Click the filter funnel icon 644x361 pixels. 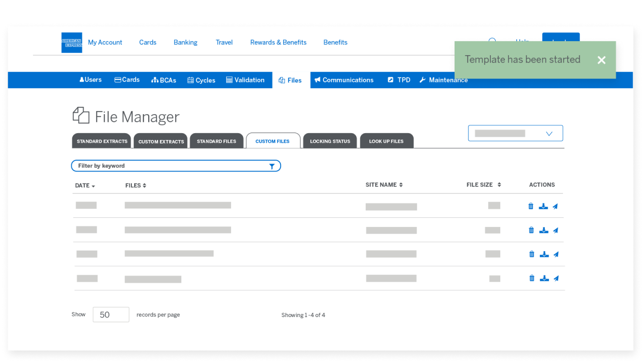pyautogui.click(x=271, y=166)
